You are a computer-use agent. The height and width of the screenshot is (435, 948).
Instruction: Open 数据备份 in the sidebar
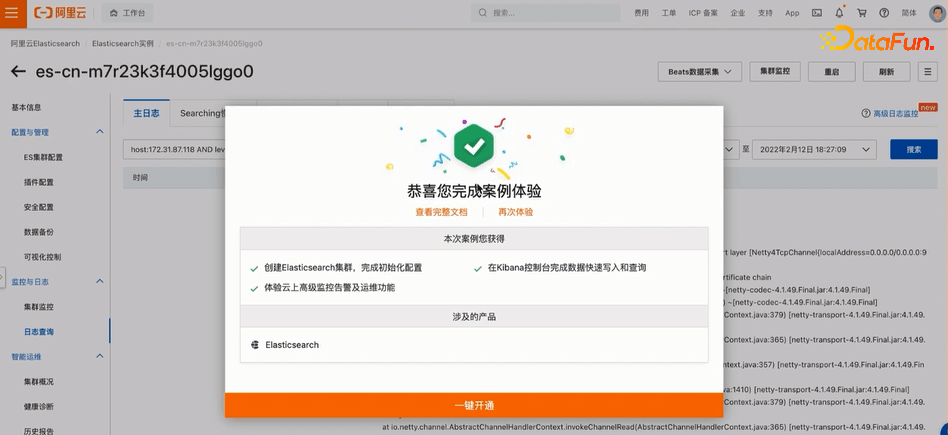(x=39, y=232)
